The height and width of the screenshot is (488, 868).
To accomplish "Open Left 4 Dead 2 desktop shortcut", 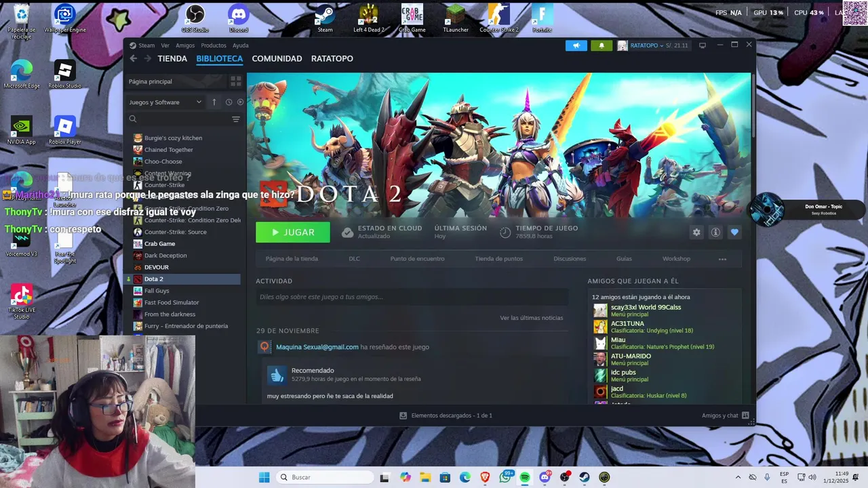I will [x=368, y=18].
